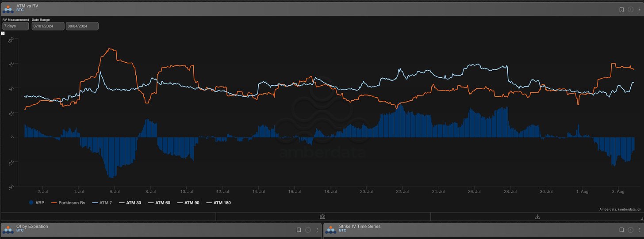Screen dimensions: 644x239
Task: Click the 14. Jul x-axis label
Action: (x=259, y=192)
